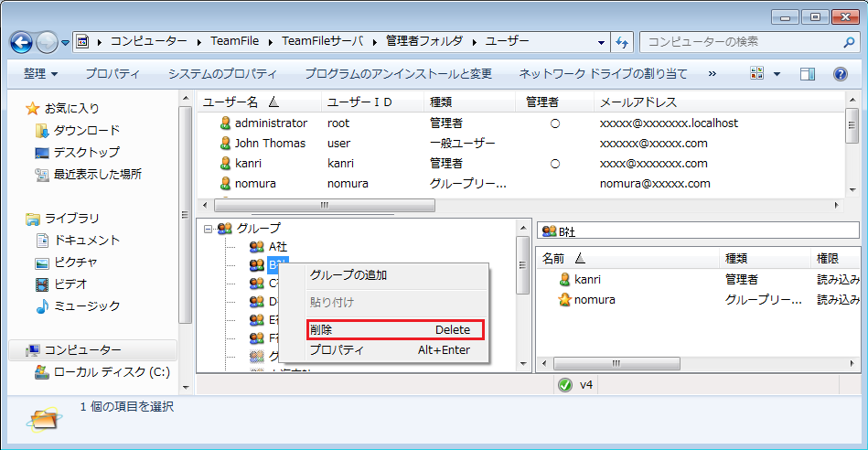Open プロパティ from the context menu
The height and width of the screenshot is (450, 868).
click(336, 350)
